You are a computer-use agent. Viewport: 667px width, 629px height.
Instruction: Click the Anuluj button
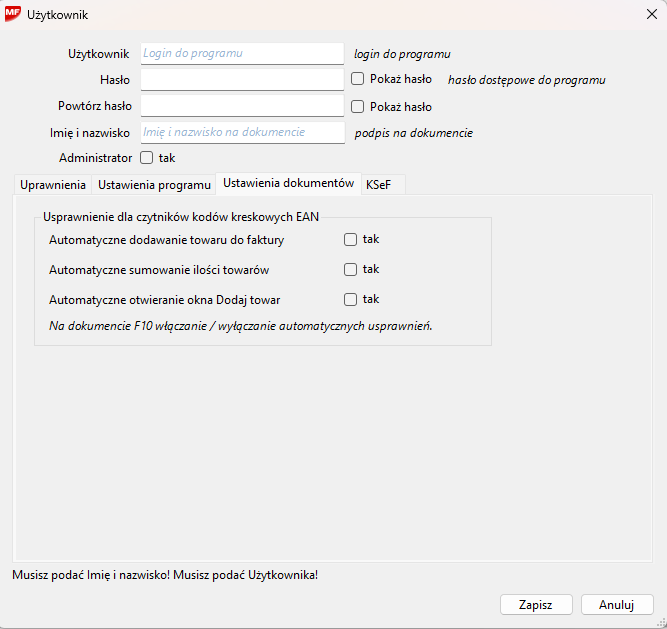(x=617, y=605)
